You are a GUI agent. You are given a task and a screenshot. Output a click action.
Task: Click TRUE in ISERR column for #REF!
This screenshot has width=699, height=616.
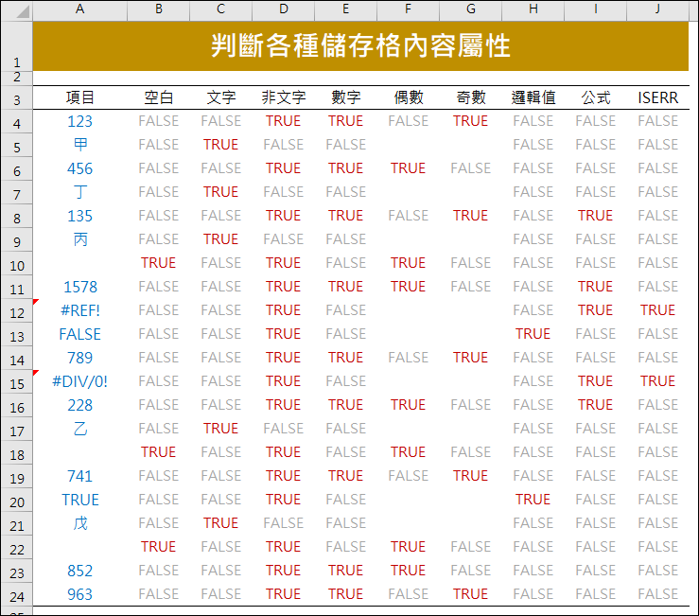(657, 310)
